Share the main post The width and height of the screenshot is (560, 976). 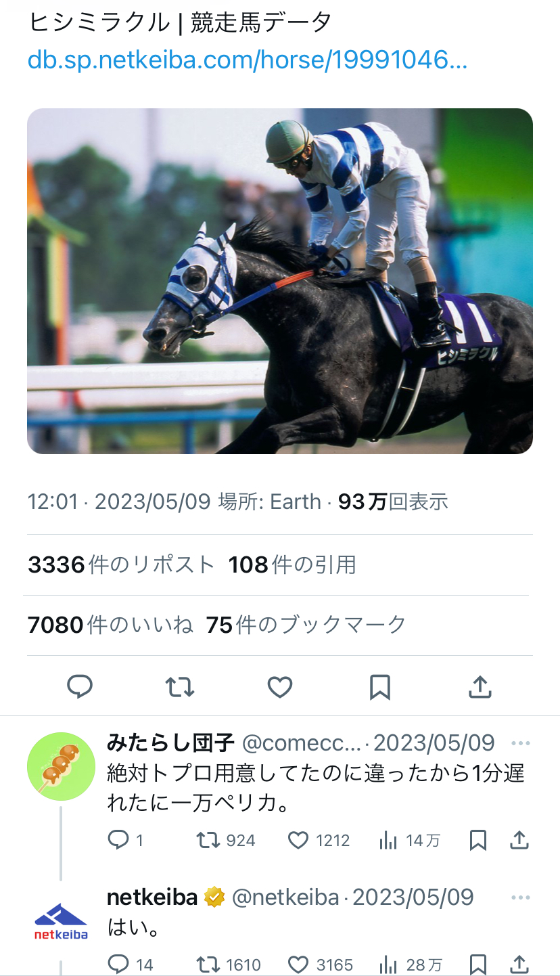pos(480,687)
